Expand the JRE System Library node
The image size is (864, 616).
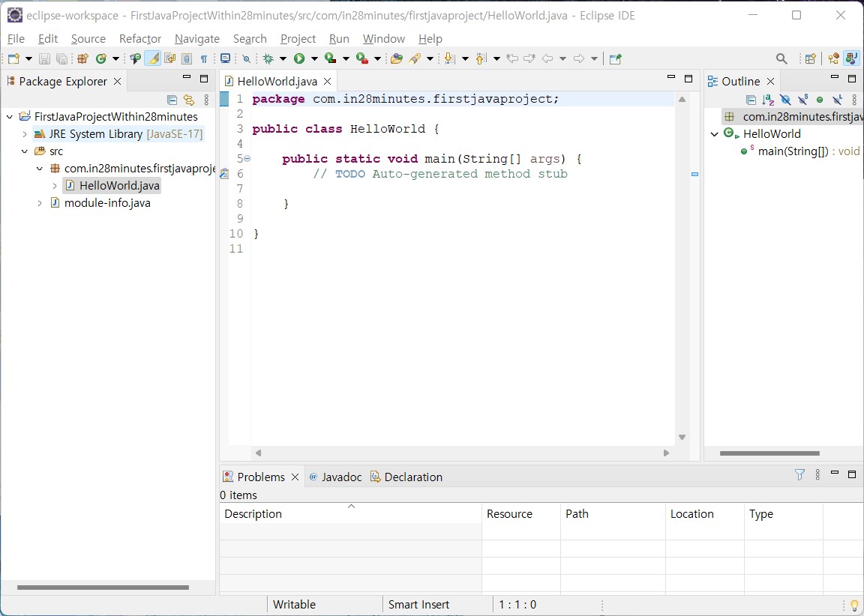pyautogui.click(x=25, y=134)
